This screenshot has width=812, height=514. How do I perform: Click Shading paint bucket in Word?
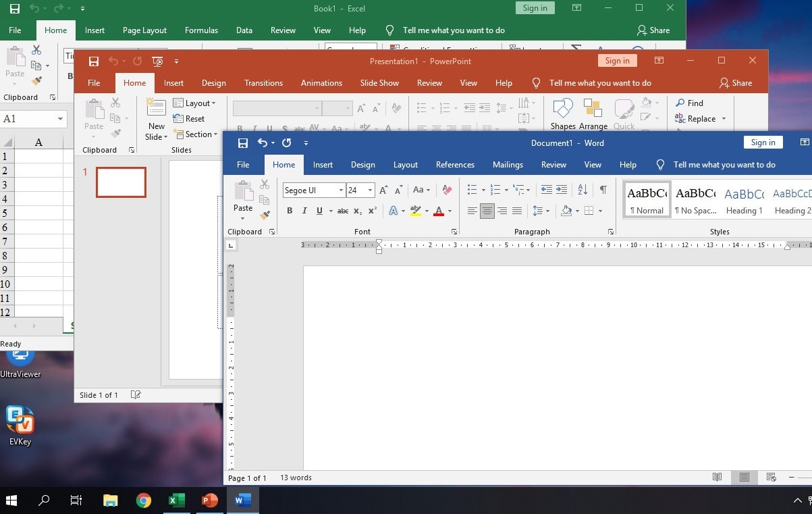(x=566, y=211)
